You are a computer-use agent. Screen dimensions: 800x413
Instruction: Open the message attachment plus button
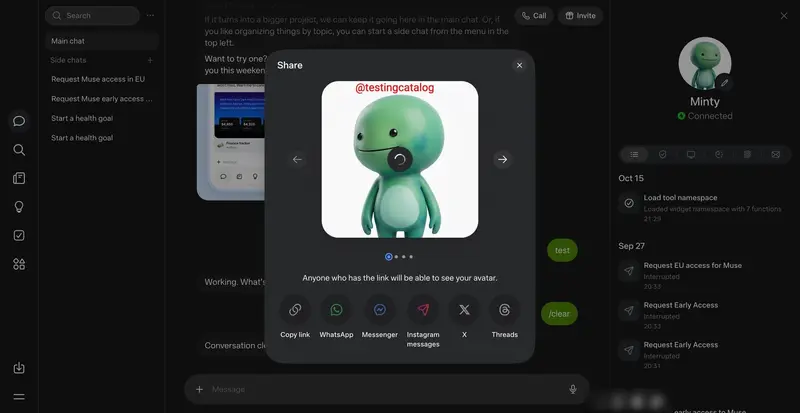199,390
